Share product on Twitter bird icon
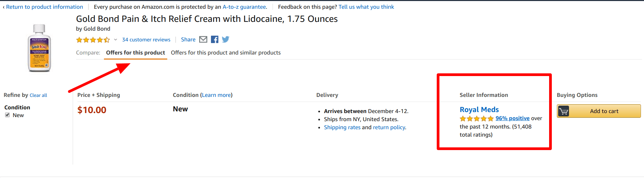Viewport: 644px width, 179px height. 225,39
